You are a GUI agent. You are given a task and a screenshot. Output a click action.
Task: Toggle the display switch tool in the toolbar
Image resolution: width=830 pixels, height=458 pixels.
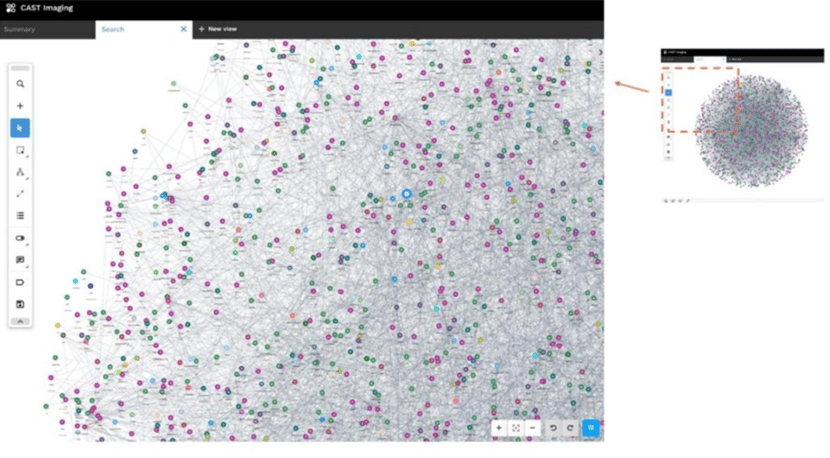pos(20,238)
